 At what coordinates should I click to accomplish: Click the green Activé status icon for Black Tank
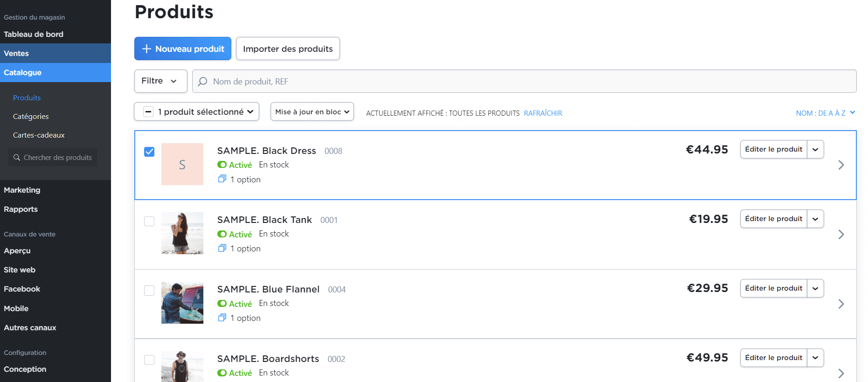pyautogui.click(x=222, y=234)
